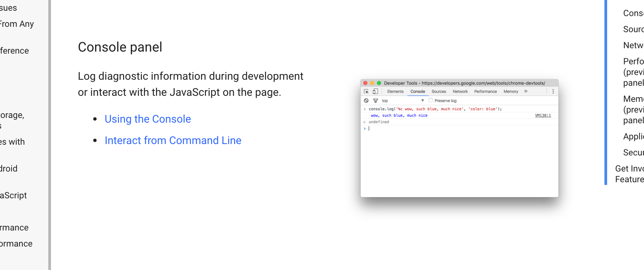Expand more tabs chevron in DevTools
This screenshot has width=644, height=270.
click(x=526, y=91)
